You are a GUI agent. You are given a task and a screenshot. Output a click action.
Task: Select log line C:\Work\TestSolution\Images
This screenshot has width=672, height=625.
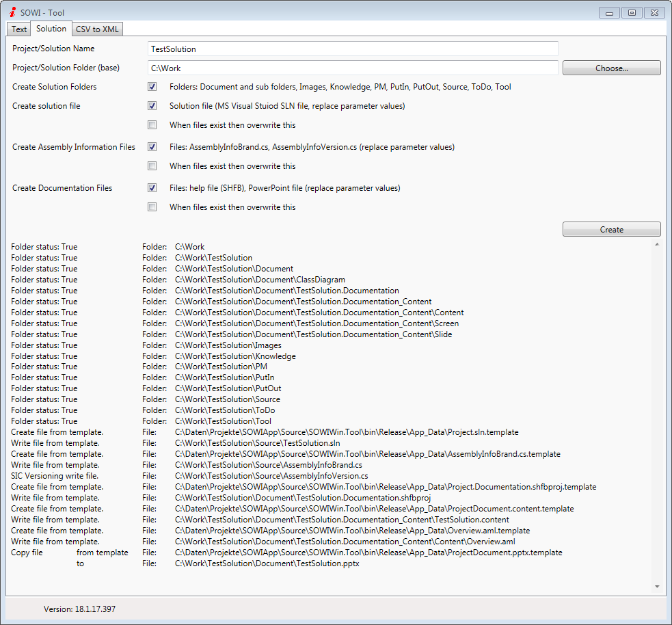coord(228,345)
